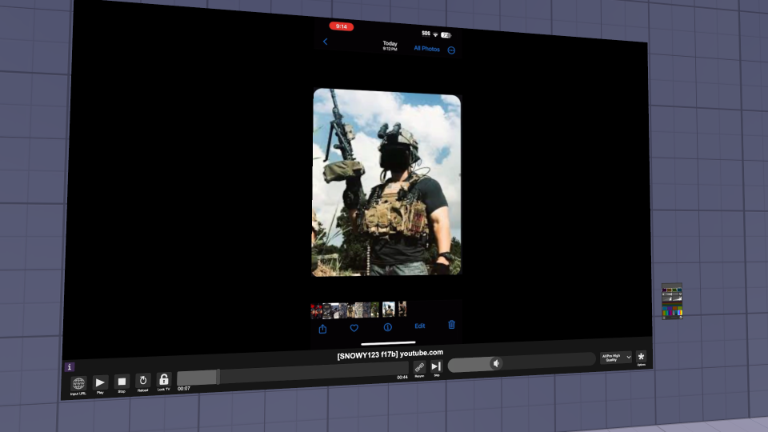Tap the photo info circle icon
Viewport: 768px width, 432px height.
tap(387, 327)
